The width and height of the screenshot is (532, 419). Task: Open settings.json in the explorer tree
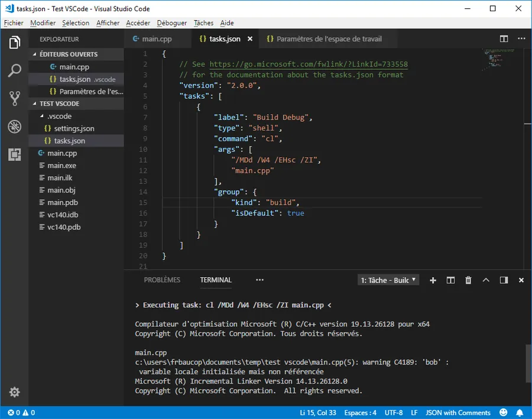coord(76,128)
